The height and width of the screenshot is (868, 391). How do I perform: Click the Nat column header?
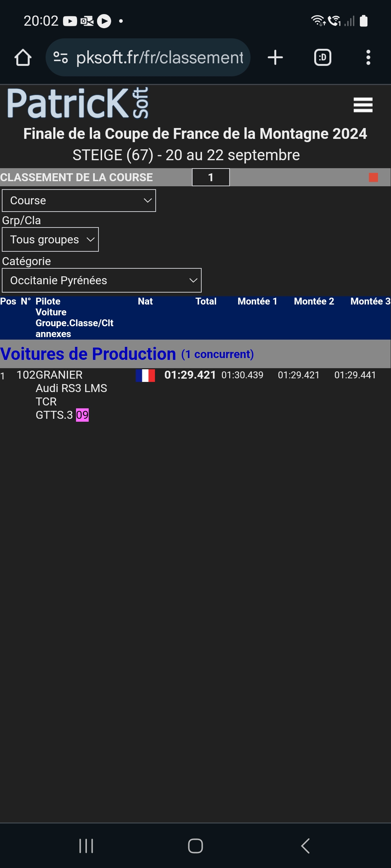[145, 301]
